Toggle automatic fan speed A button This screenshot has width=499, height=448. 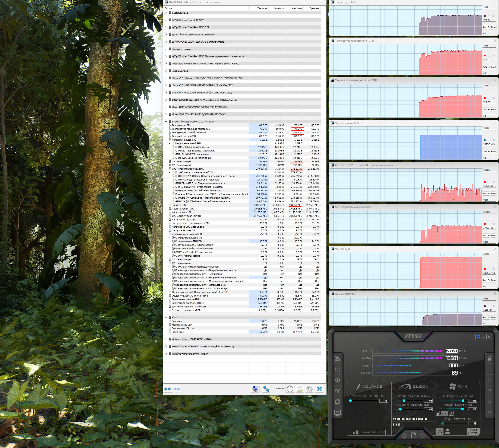[440, 431]
